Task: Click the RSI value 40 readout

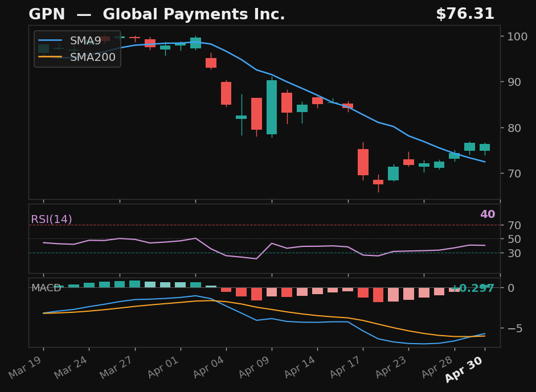Action: pyautogui.click(x=488, y=214)
